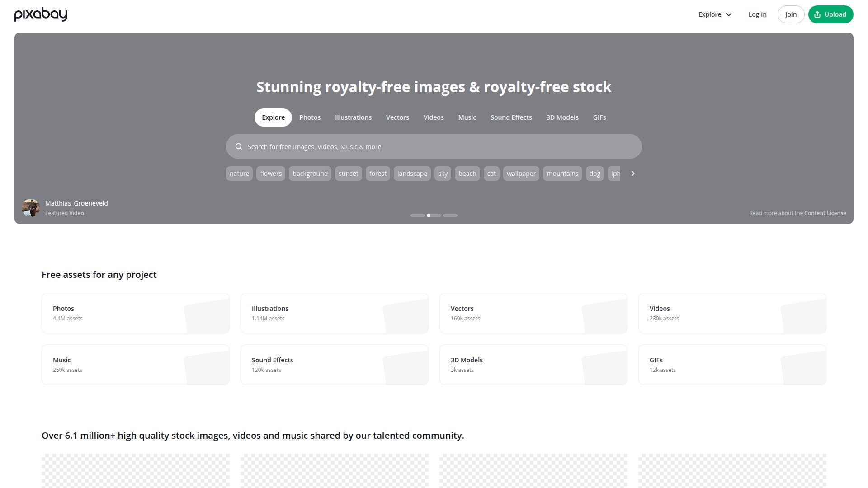
Task: Click the search magnifier icon
Action: click(x=239, y=146)
